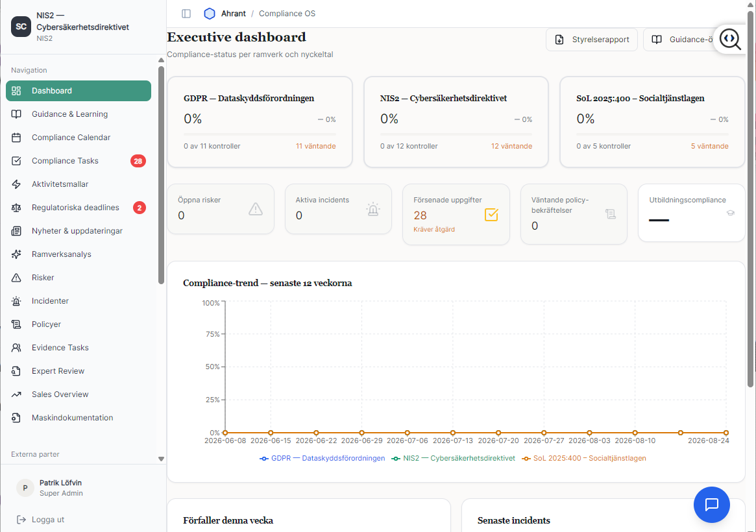756x532 pixels.
Task: Click the sidebar scrollbar thumb
Action: tap(161, 175)
